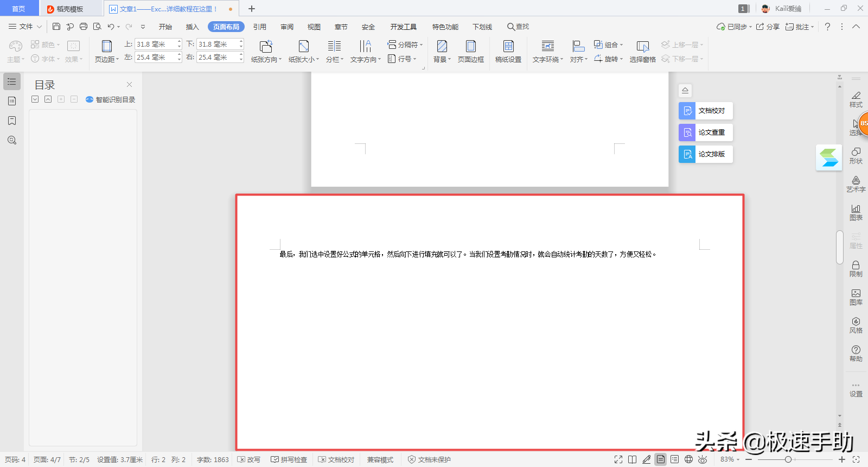Screen dimensions: 868x467
Task: Toggle reading layout view in status bar
Action: pos(632,459)
